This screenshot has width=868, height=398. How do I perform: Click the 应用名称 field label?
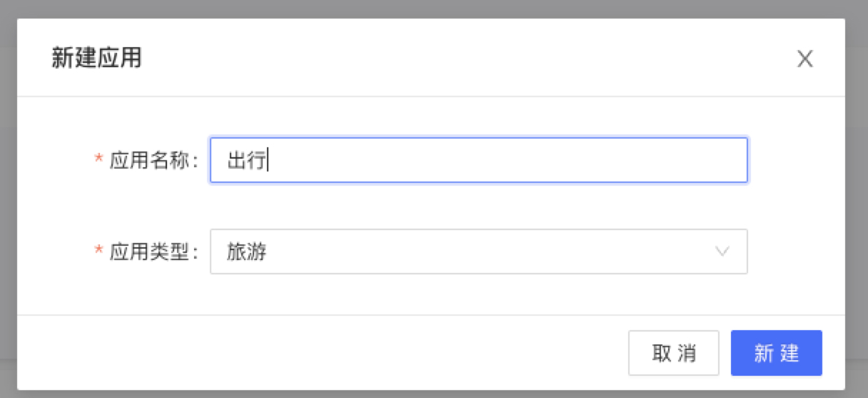[x=152, y=161]
